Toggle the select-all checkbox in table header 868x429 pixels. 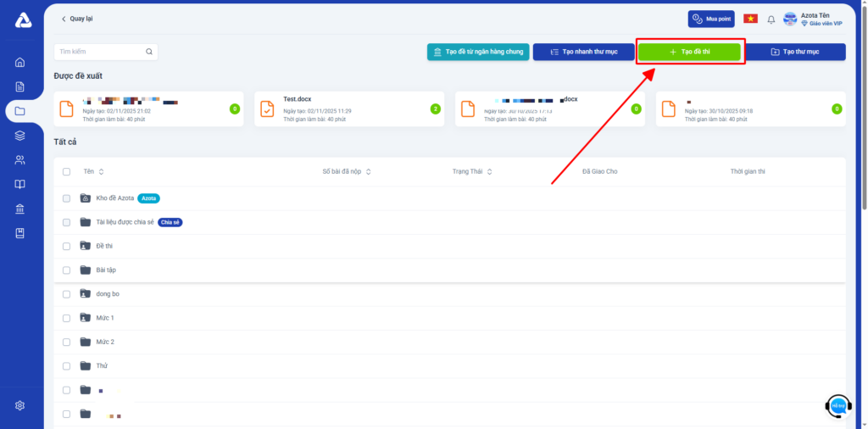pos(67,171)
